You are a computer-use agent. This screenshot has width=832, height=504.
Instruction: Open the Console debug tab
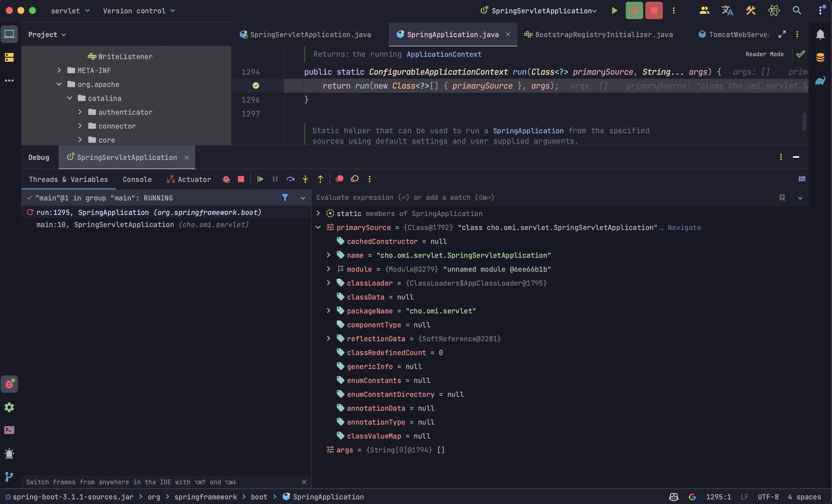pyautogui.click(x=137, y=179)
